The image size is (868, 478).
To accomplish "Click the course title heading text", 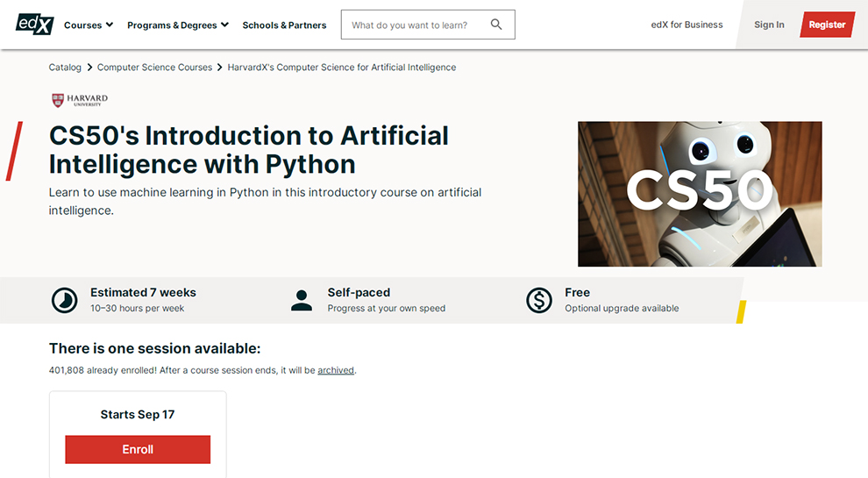I will 248,150.
